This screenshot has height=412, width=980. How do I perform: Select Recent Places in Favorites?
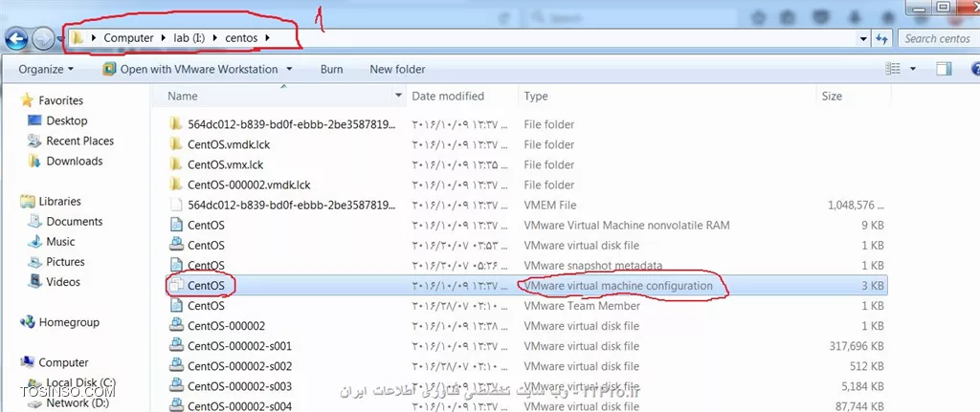[x=79, y=141]
